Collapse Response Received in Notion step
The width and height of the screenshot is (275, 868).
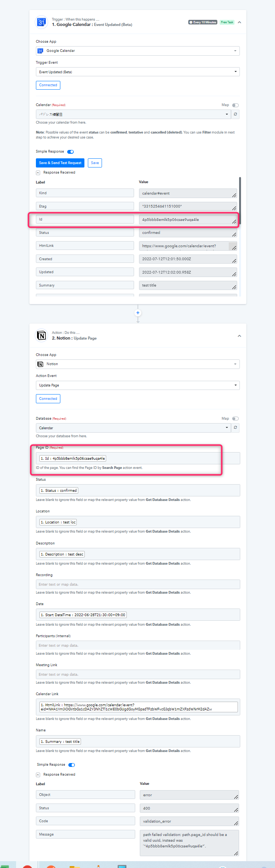click(38, 775)
